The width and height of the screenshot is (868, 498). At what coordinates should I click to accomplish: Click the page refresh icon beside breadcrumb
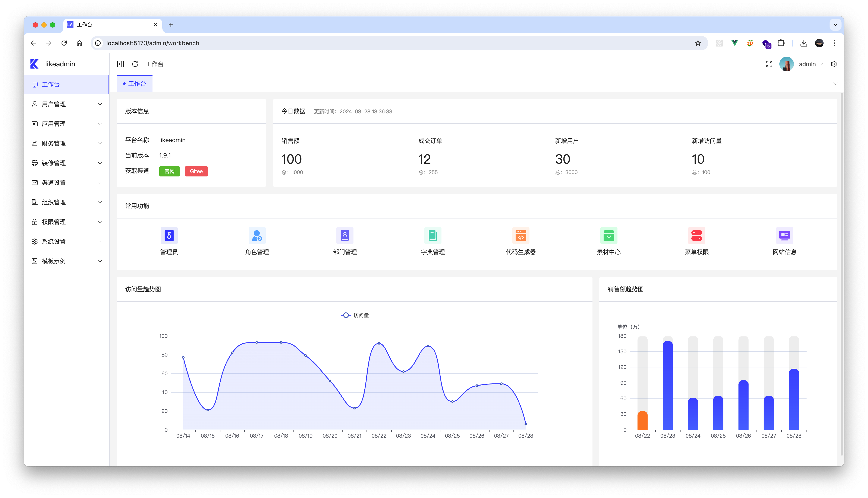click(135, 64)
